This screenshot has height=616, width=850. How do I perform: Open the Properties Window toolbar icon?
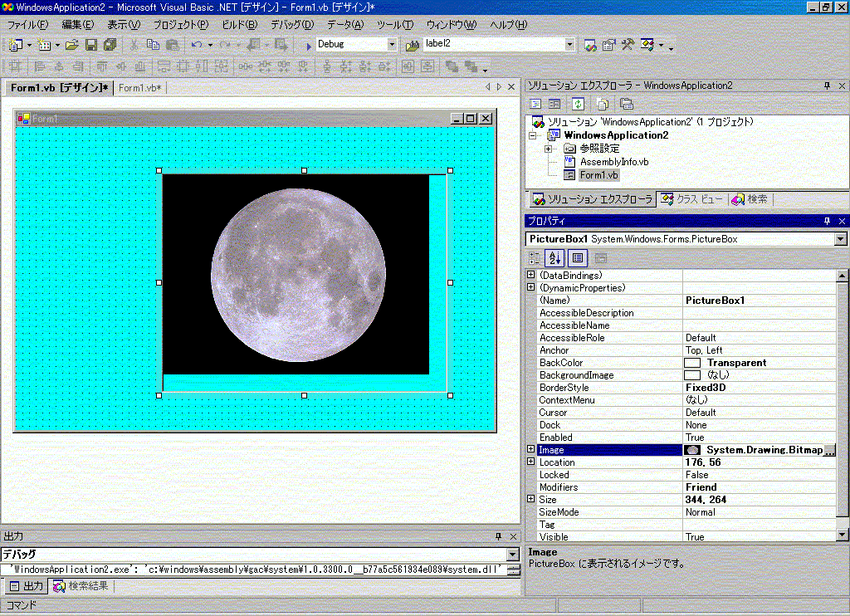pyautogui.click(x=608, y=45)
